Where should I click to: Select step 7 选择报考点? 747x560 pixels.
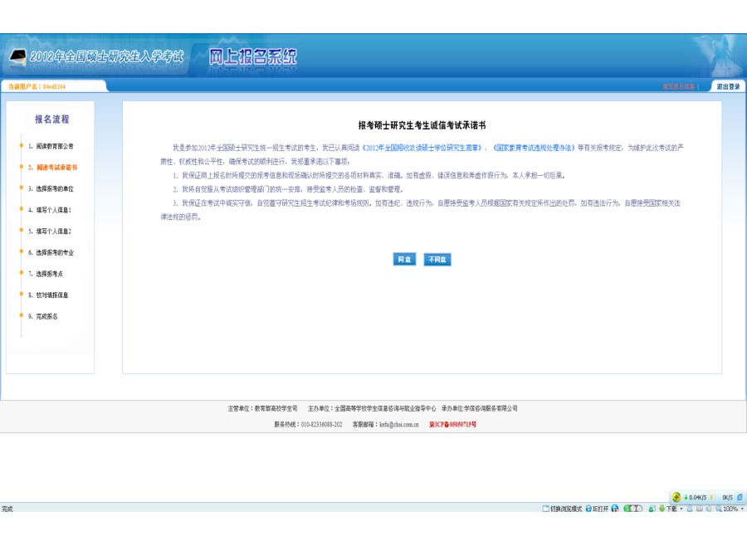point(46,274)
